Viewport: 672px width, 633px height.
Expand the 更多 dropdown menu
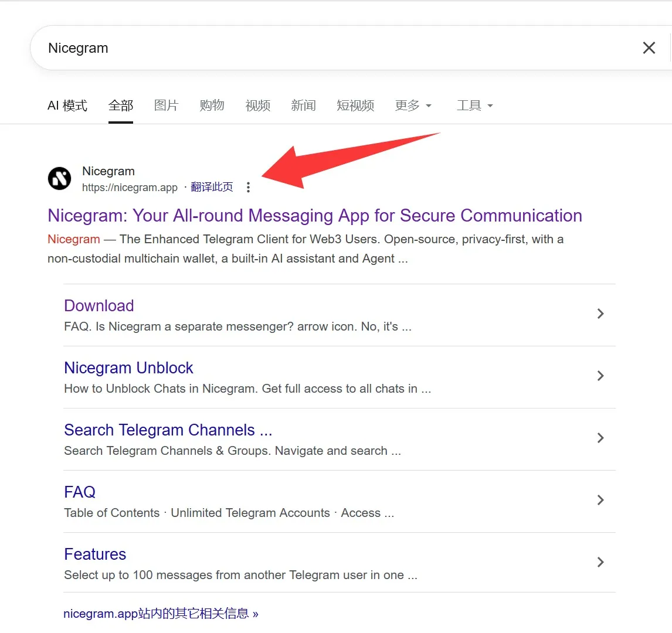point(413,105)
